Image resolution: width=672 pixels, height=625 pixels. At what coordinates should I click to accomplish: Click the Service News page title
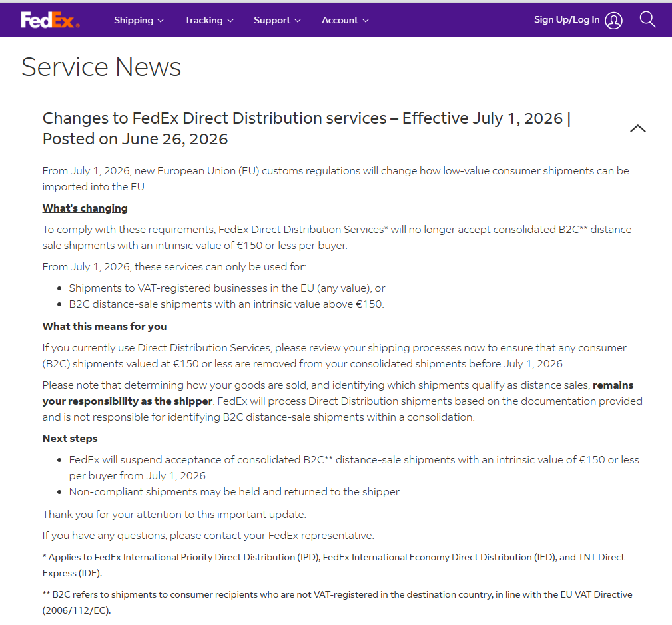pyautogui.click(x=101, y=67)
